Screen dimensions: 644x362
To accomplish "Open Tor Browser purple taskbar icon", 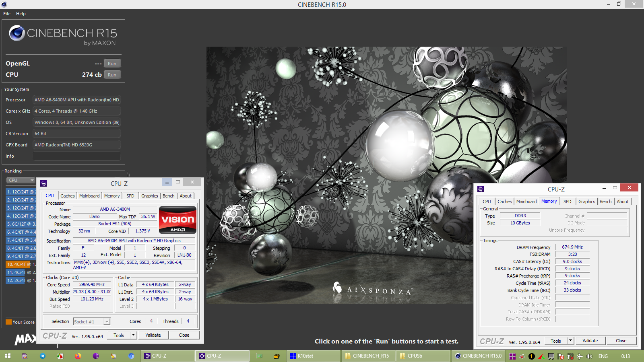I will tap(96, 356).
